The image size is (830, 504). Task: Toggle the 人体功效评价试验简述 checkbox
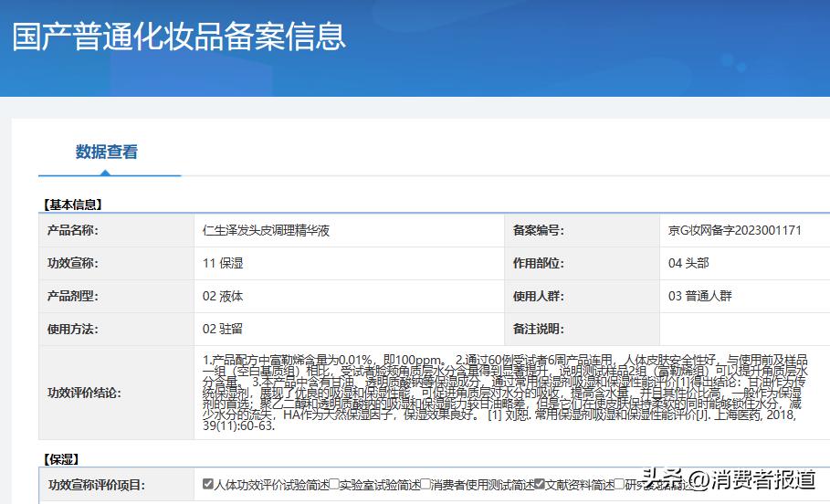click(208, 483)
